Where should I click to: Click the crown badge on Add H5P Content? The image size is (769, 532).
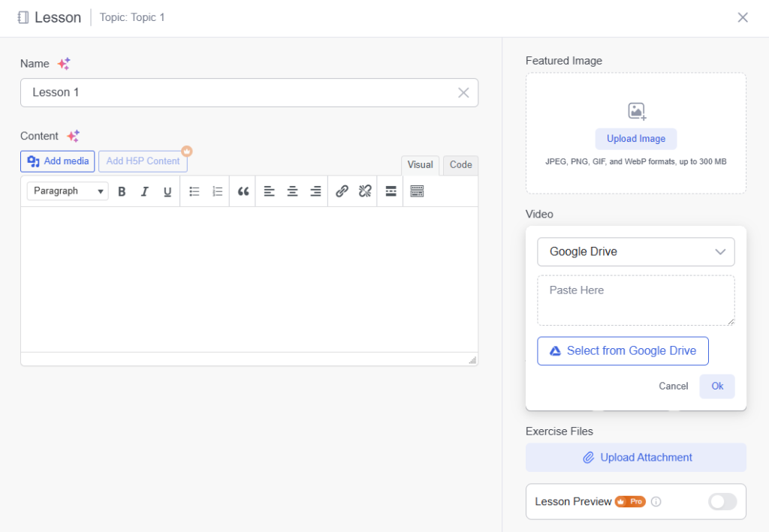pyautogui.click(x=187, y=152)
